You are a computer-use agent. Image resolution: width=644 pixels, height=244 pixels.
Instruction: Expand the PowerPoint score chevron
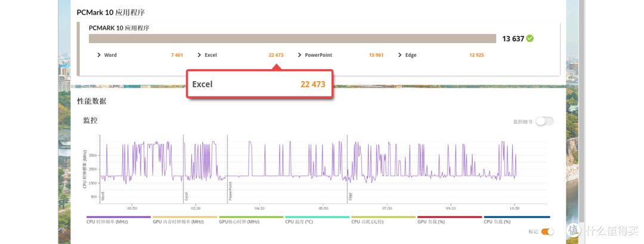point(299,55)
